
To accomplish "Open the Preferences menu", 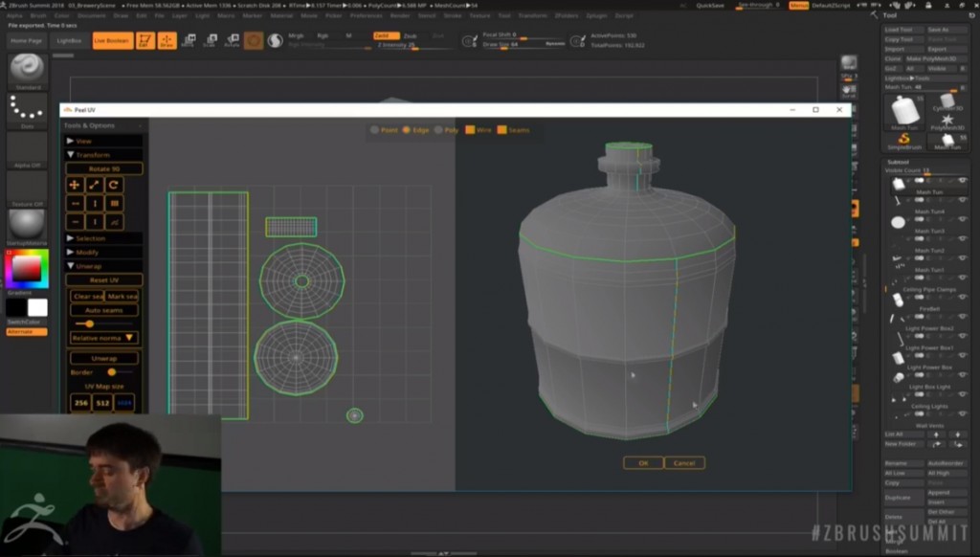I will pyautogui.click(x=365, y=16).
